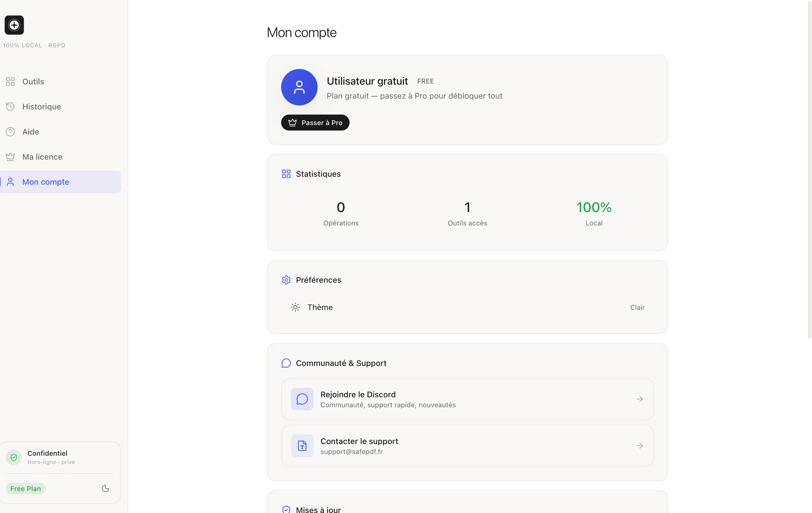Open the Contacter le support link
This screenshot has height=513, width=812.
[467, 445]
